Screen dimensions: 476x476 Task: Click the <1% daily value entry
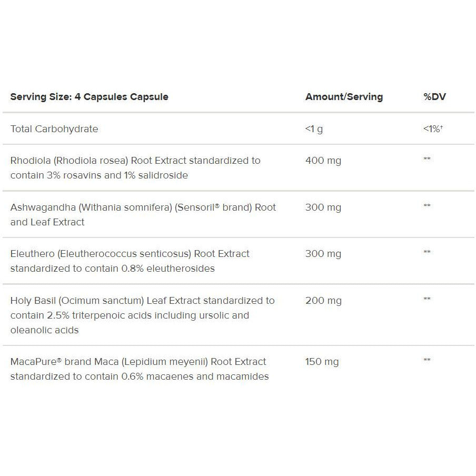[x=433, y=128]
